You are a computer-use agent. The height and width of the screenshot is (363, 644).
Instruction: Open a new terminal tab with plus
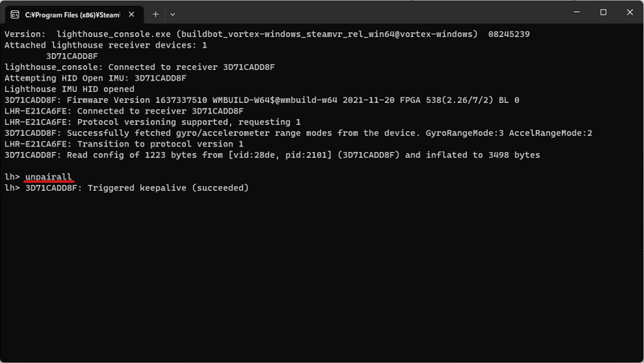[x=155, y=14]
